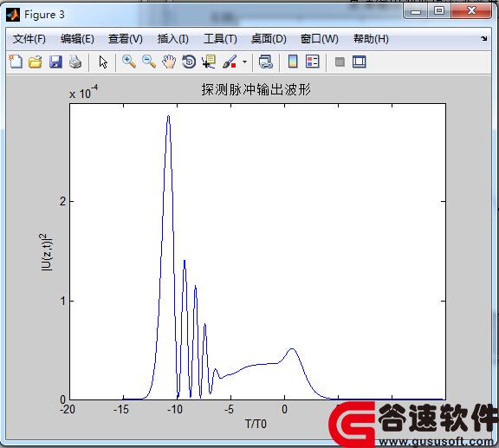Click the x-axis tick label -10

click(x=175, y=409)
